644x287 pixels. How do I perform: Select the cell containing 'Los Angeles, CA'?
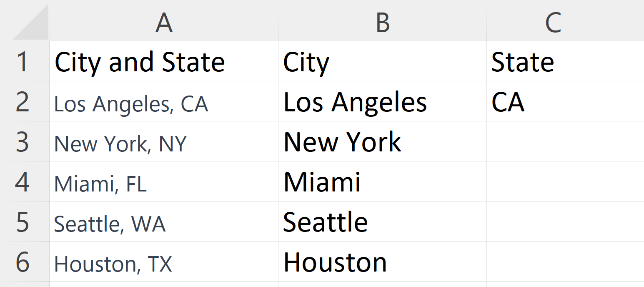tap(164, 101)
